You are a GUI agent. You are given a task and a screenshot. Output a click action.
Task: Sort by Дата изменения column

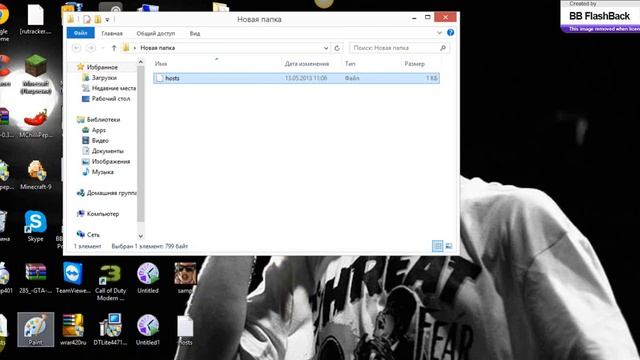(307, 64)
